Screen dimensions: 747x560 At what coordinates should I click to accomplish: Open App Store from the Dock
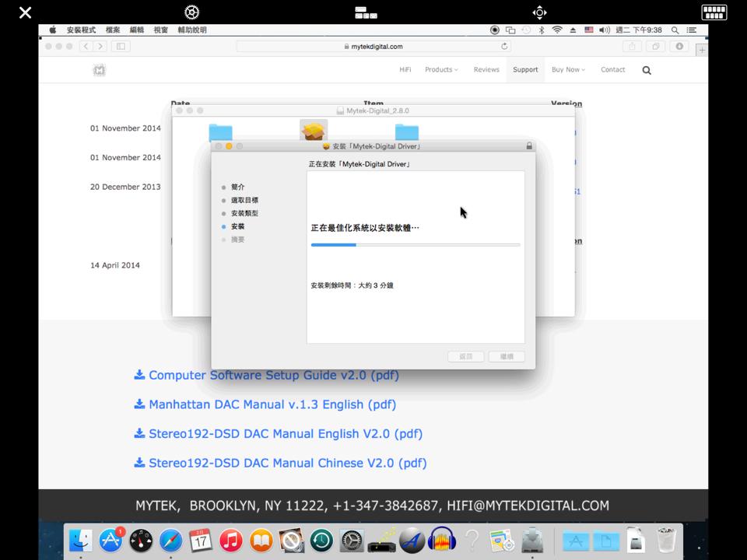[x=111, y=541]
